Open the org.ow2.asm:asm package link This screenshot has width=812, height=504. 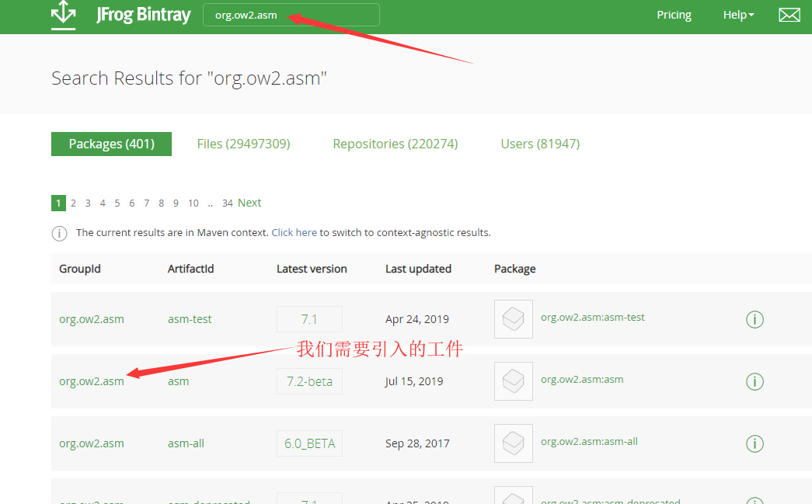[582, 379]
